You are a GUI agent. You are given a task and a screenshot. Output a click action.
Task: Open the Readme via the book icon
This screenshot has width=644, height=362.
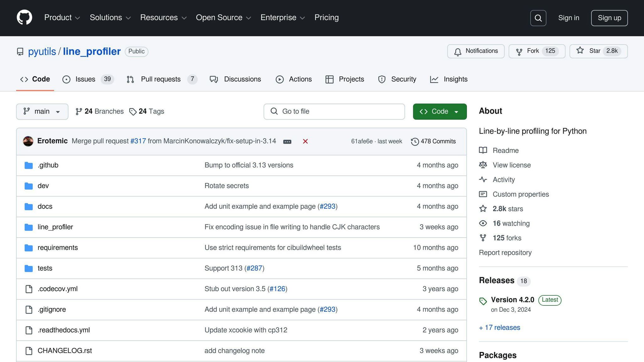click(483, 150)
